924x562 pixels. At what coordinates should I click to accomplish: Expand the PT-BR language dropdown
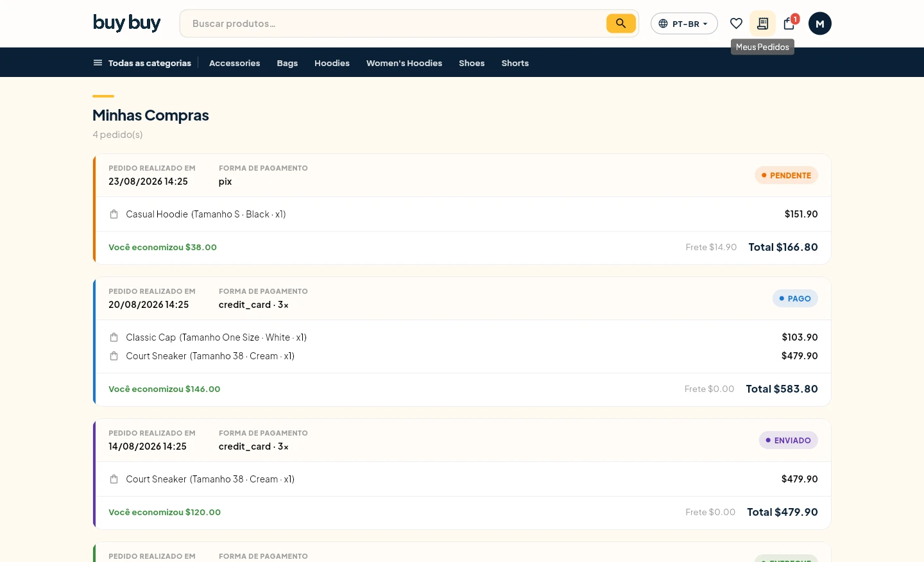tap(684, 24)
